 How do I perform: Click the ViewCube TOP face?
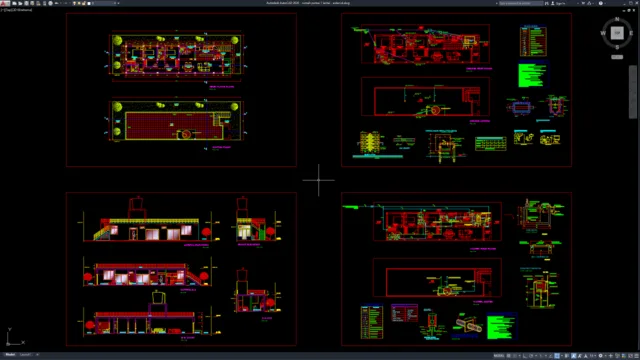tap(617, 33)
